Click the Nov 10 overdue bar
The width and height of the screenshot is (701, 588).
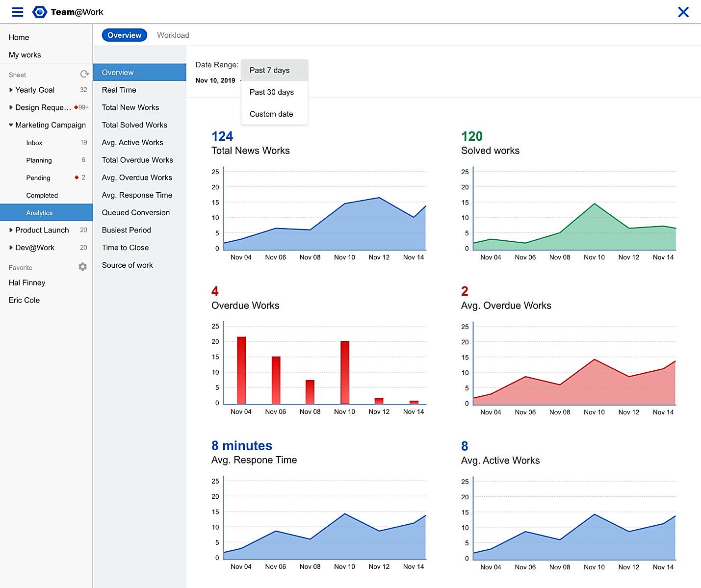[345, 373]
